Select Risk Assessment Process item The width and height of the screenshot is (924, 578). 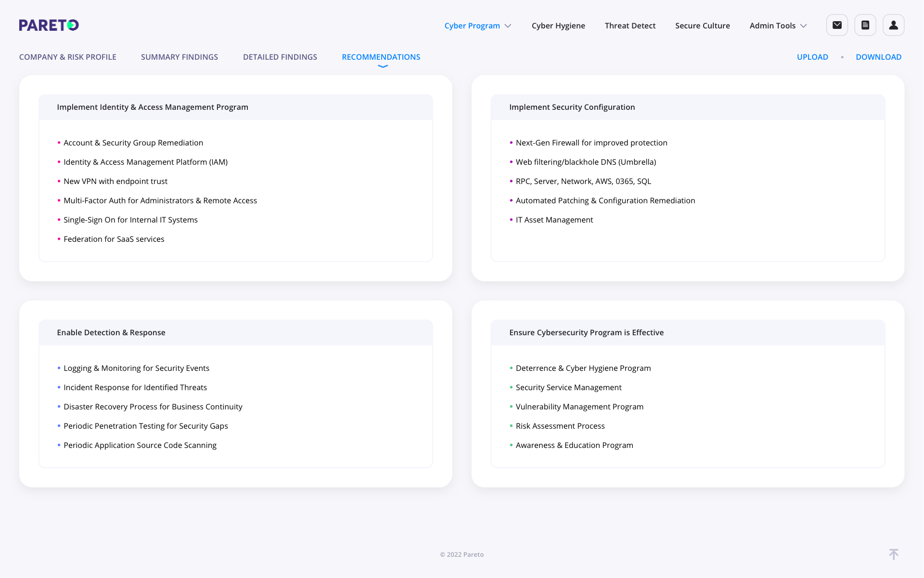[560, 426]
